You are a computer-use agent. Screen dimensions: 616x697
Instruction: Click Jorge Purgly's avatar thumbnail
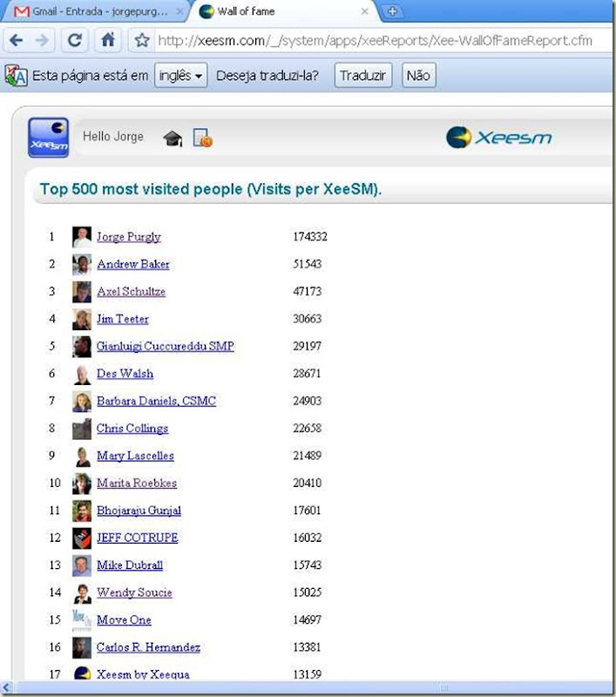tap(82, 237)
